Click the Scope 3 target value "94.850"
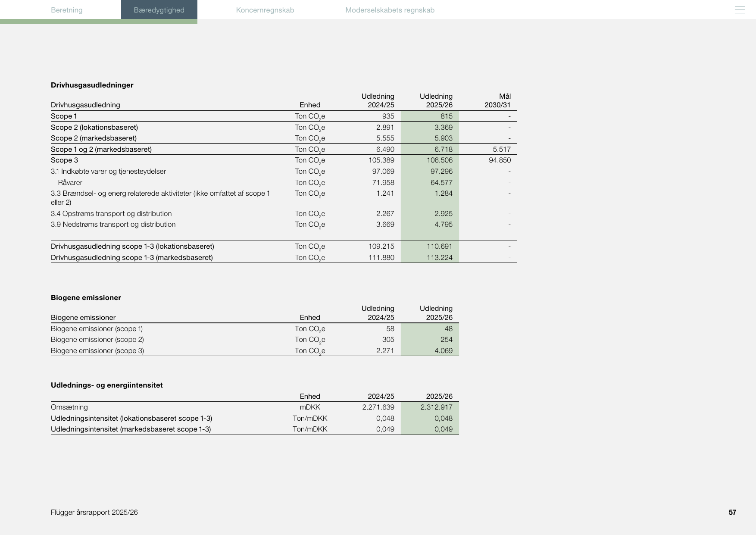Image resolution: width=756 pixels, height=535 pixels. point(500,160)
